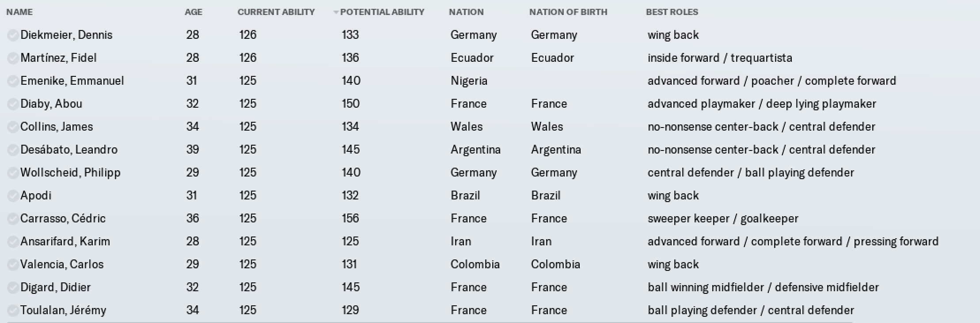The width and height of the screenshot is (980, 323).
Task: Open the player Digard, Didier
Action: tap(55, 287)
